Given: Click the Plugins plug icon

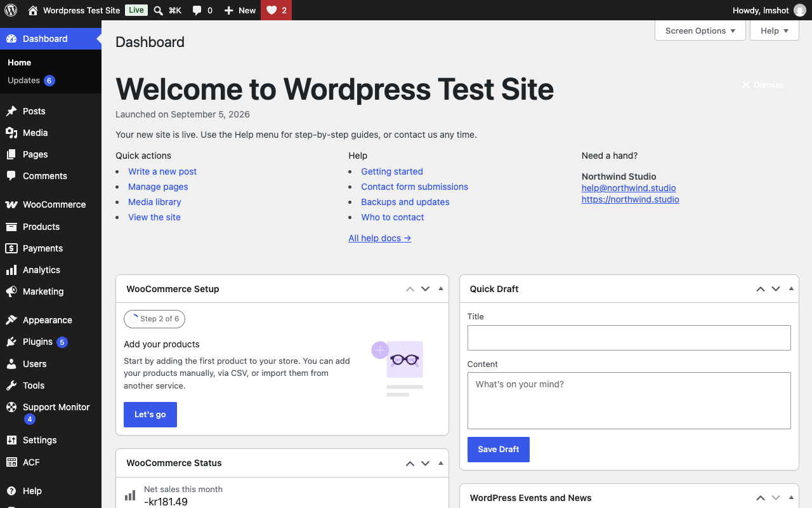Looking at the screenshot, I should [11, 342].
